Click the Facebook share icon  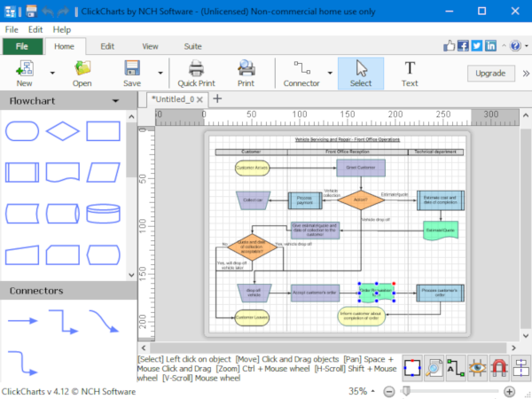point(462,46)
